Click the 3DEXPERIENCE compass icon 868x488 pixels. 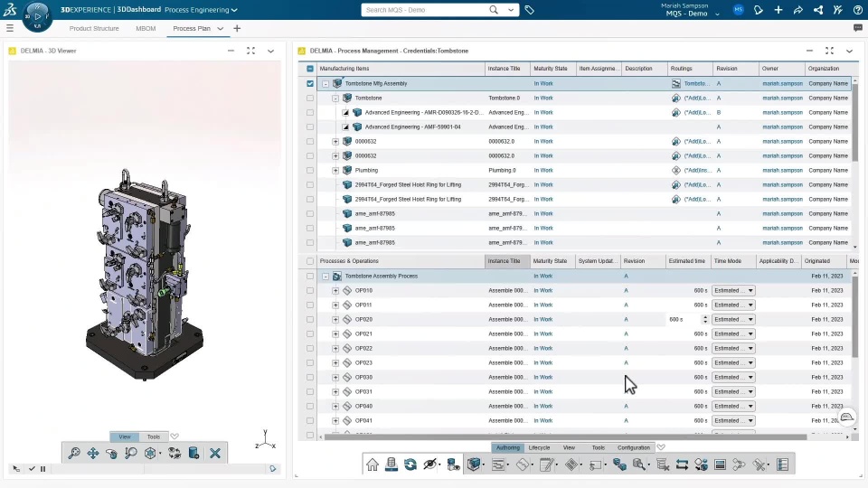38,16
